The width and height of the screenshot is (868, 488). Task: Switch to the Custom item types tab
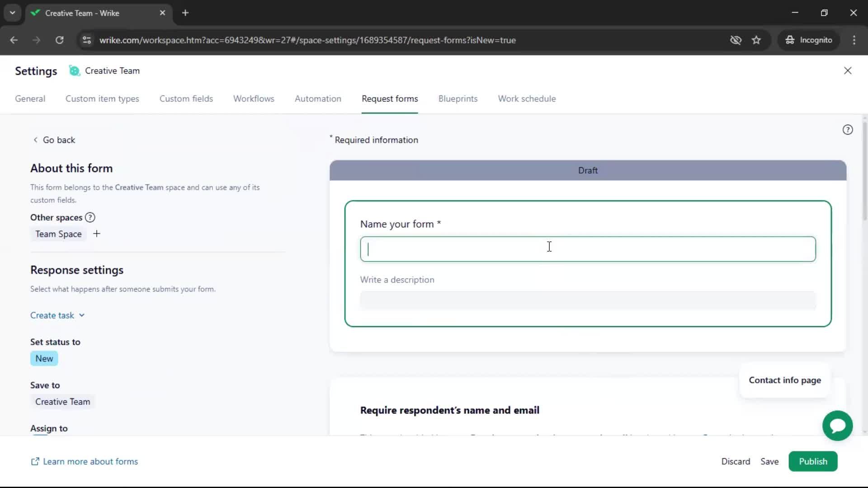coord(102,99)
